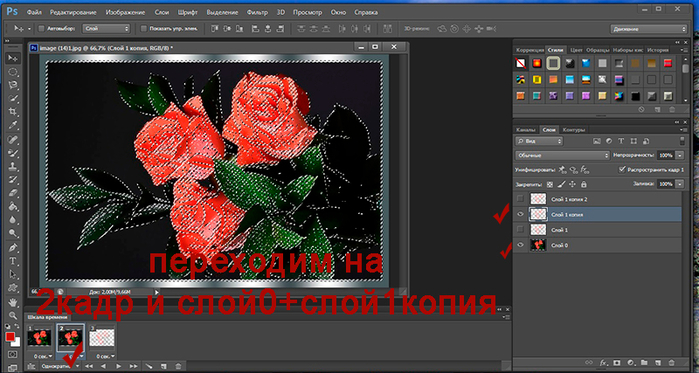Select the Eyedropper tool

coord(13,124)
